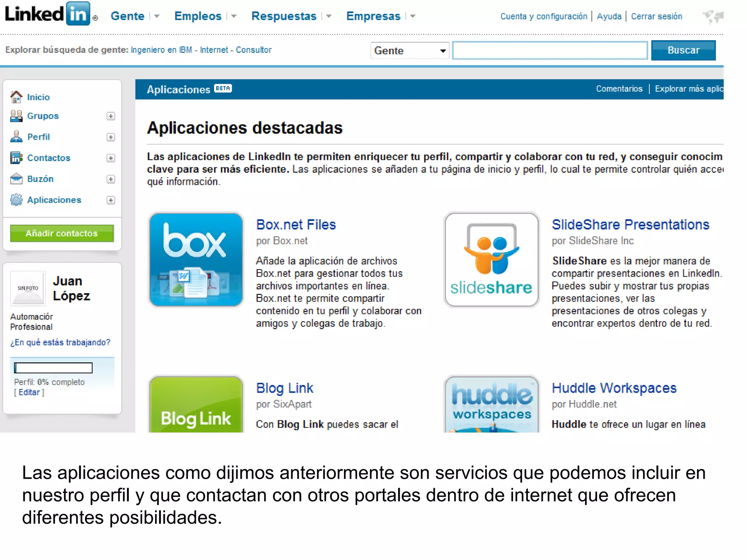Click Explorar más aplicaciones link
This screenshot has height=560, width=747.
click(689, 89)
